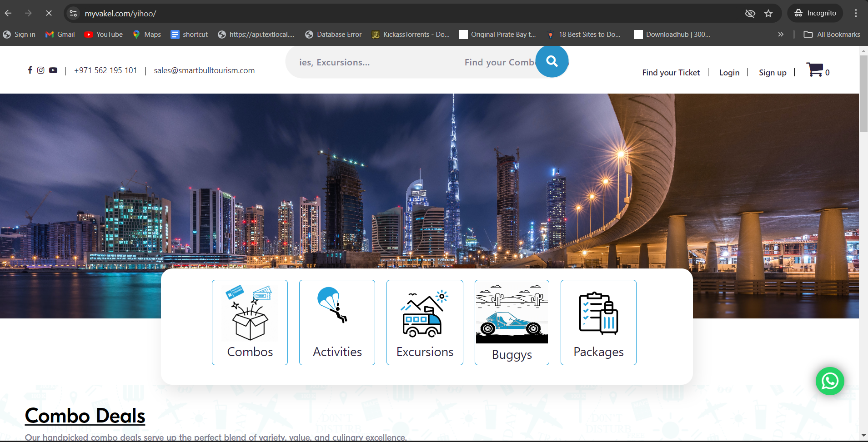The width and height of the screenshot is (868, 442).
Task: Open the Facebook social icon
Action: coord(30,70)
